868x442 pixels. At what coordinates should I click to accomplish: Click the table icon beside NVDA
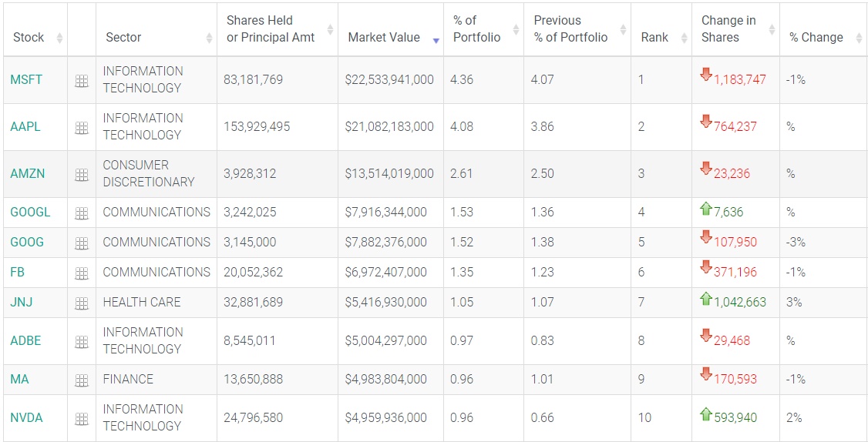82,419
